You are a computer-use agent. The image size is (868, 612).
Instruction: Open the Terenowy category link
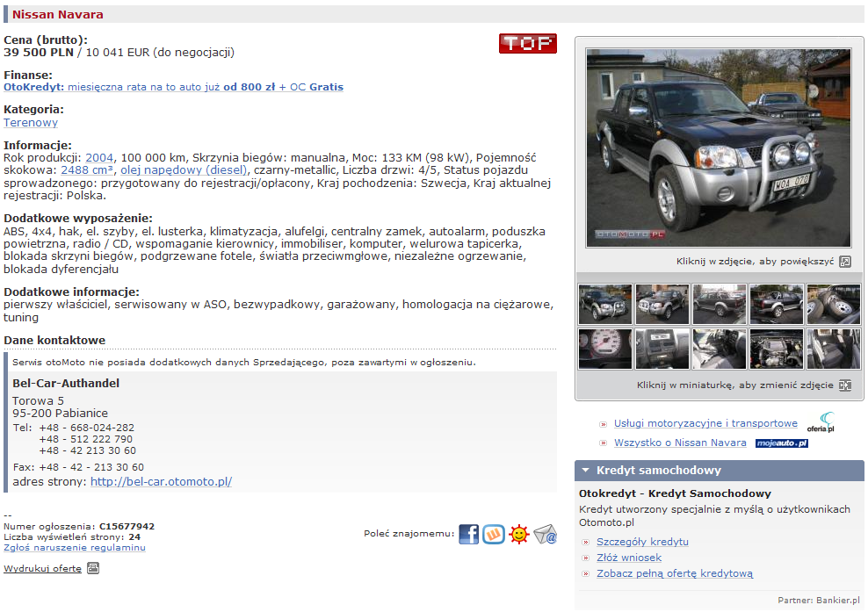[x=31, y=122]
